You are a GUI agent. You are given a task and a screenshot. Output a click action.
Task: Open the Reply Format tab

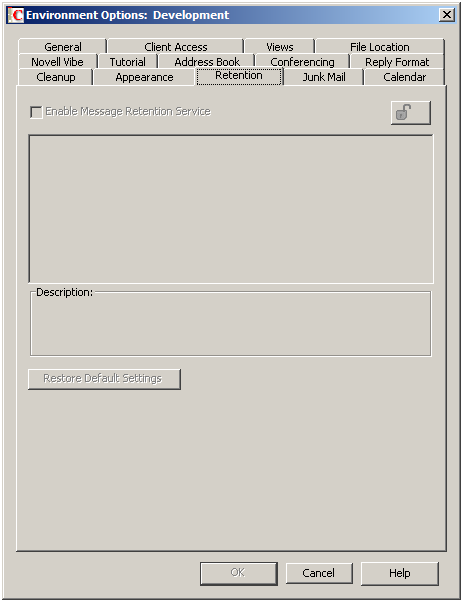(397, 62)
